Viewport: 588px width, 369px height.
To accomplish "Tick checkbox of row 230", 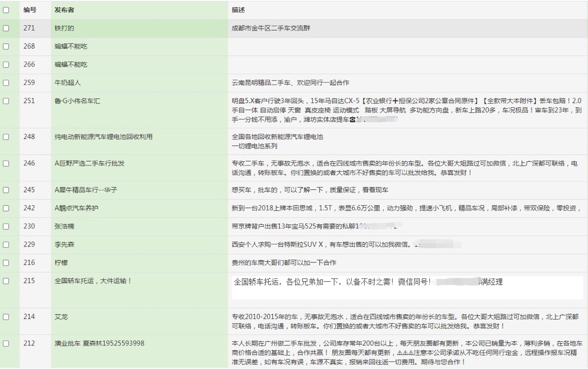I will click(6, 227).
